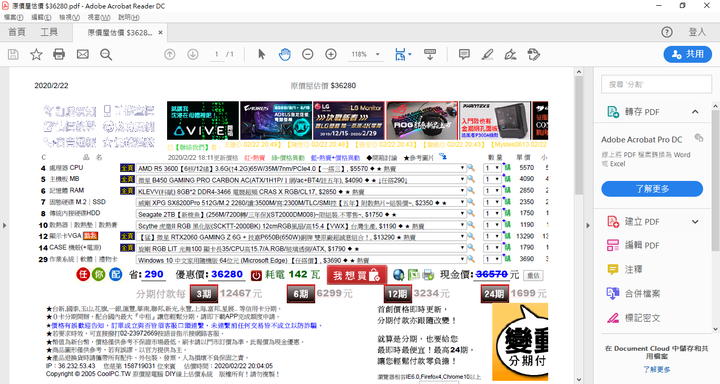
Task: Open the help question mark icon
Action: pyautogui.click(x=667, y=32)
